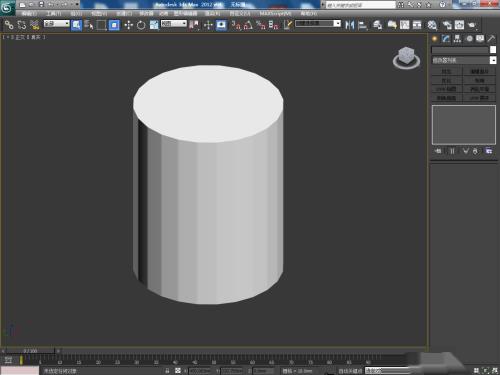Open the Rendered Frame Window icon
The width and height of the screenshot is (500, 375).
point(459,25)
